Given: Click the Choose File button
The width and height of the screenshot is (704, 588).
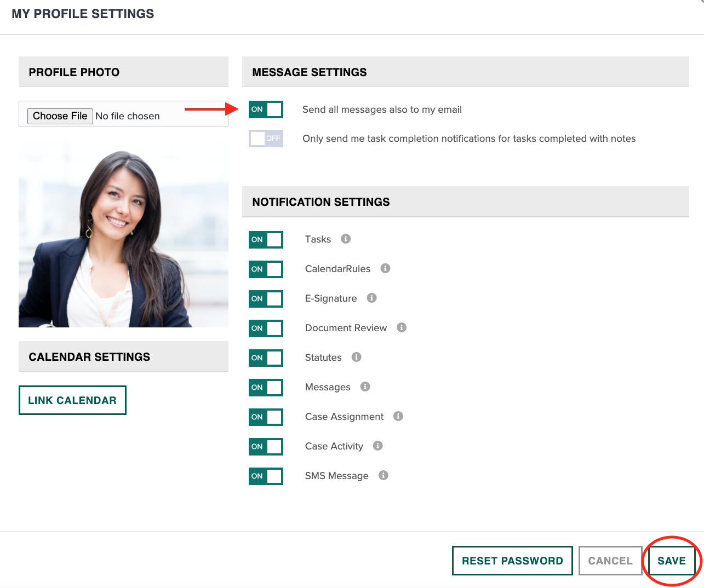Looking at the screenshot, I should point(60,116).
